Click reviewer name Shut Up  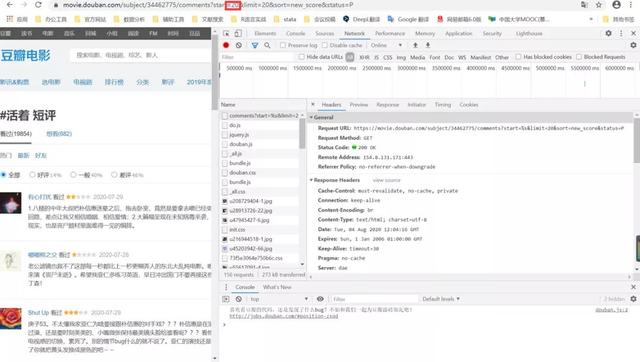(38, 313)
